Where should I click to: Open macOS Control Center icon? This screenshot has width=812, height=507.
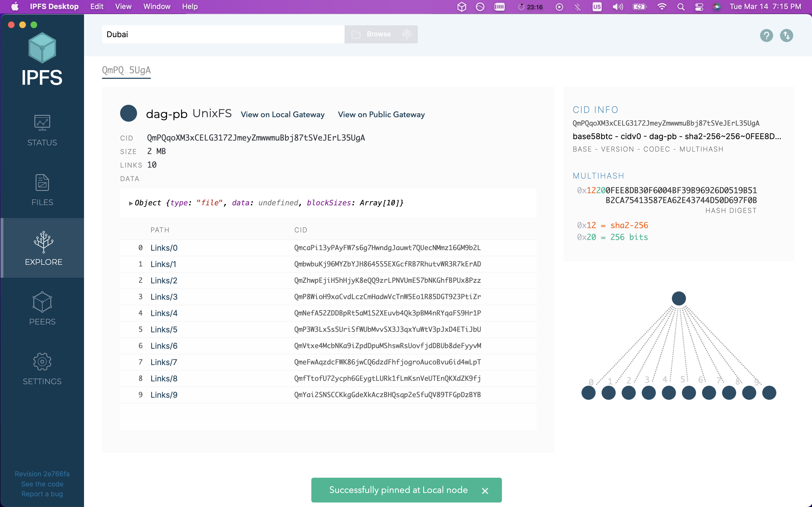click(x=699, y=7)
